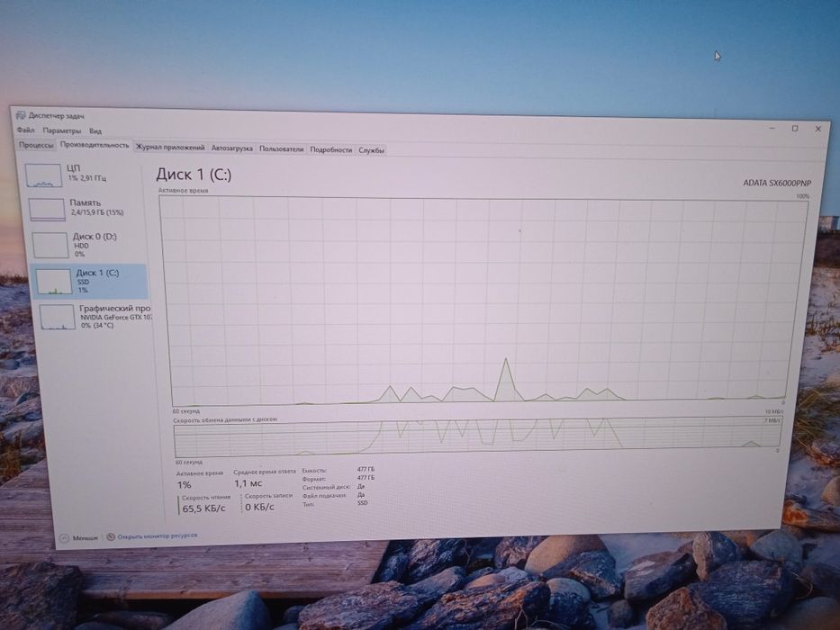This screenshot has width=840, height=630.
Task: Click the Меньше button
Action: point(79,538)
